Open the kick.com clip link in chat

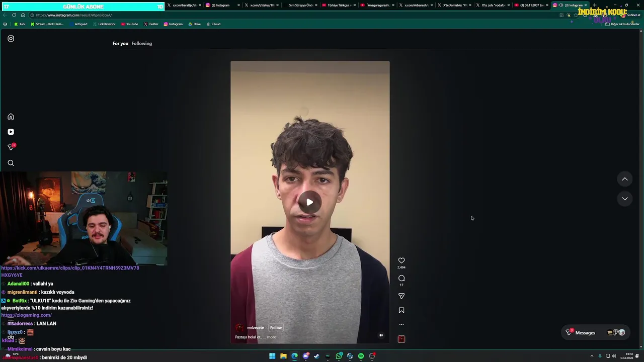tap(70, 271)
